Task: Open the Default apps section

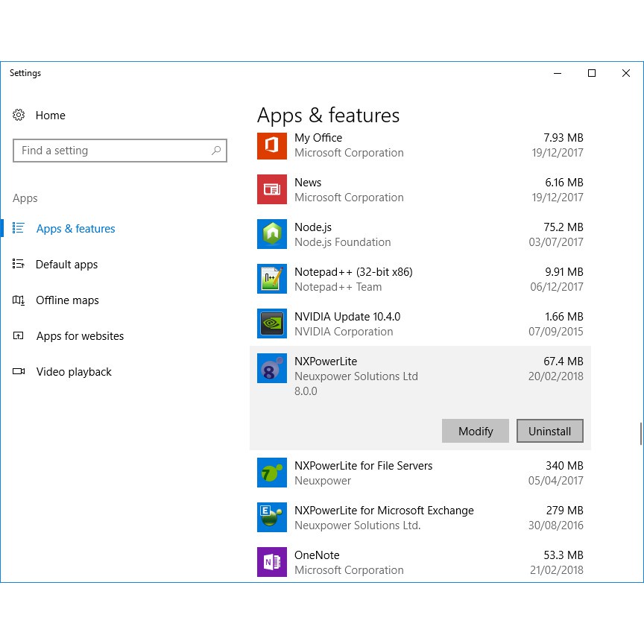Action: click(66, 265)
